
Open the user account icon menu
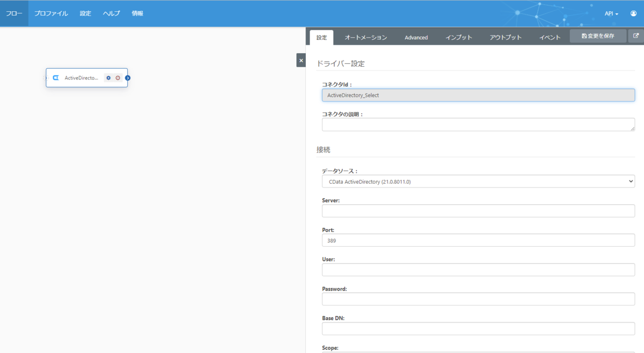coord(633,13)
